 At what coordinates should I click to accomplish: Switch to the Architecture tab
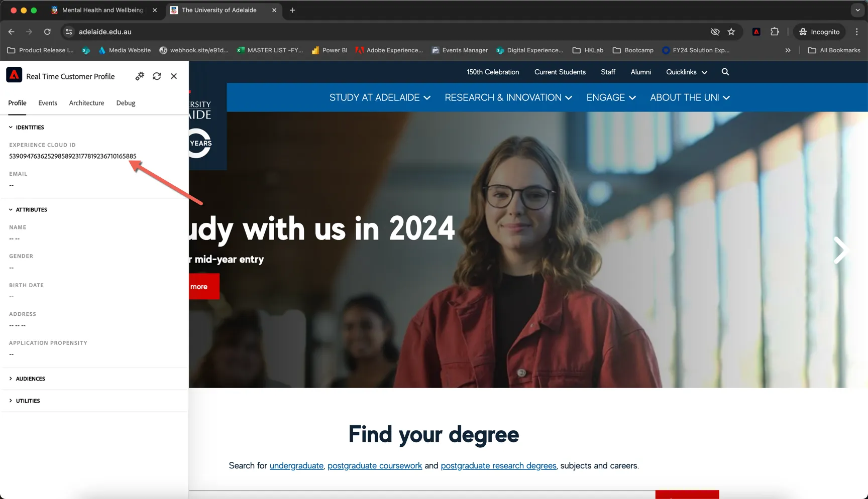click(x=86, y=103)
